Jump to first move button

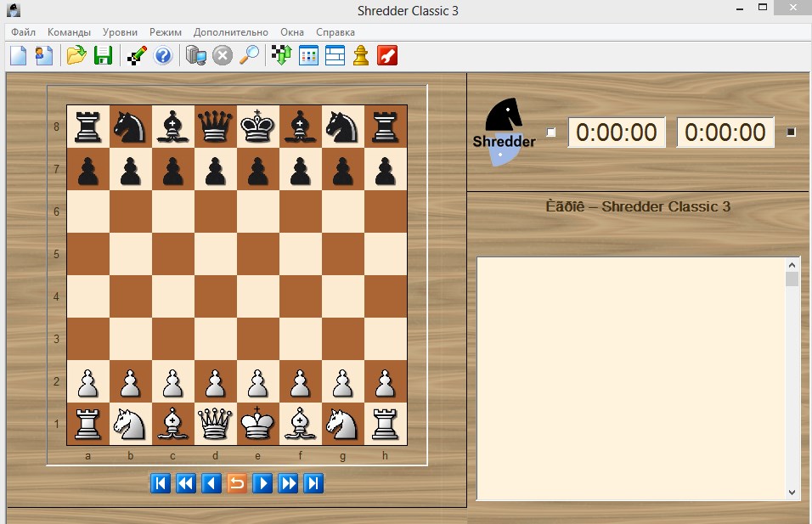point(161,483)
